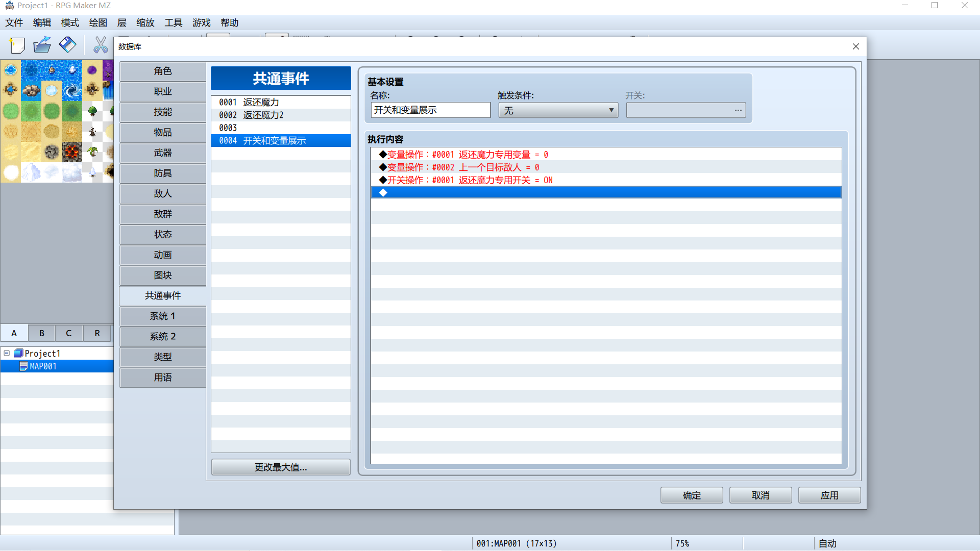
Task: Select the lava tile in the tileset palette
Action: tap(72, 152)
